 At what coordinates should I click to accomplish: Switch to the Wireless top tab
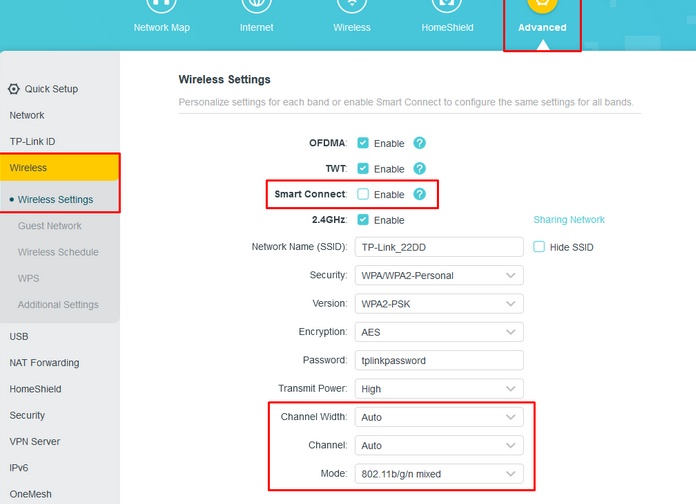pyautogui.click(x=352, y=18)
